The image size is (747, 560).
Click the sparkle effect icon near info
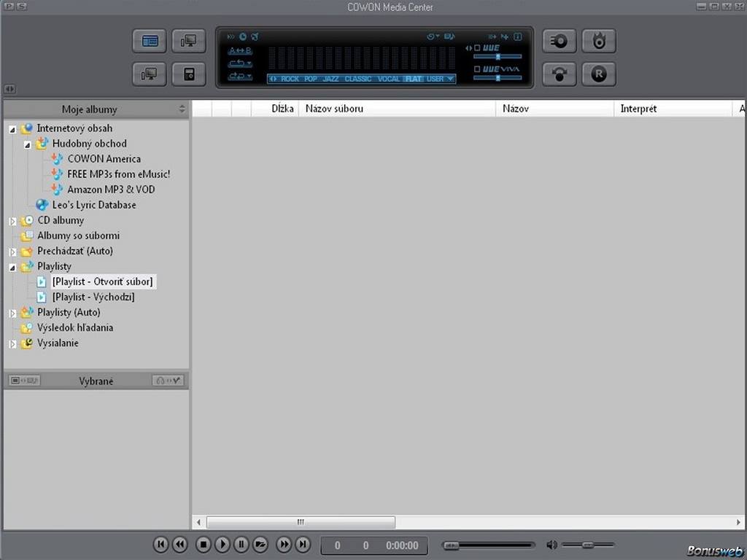[x=505, y=36]
